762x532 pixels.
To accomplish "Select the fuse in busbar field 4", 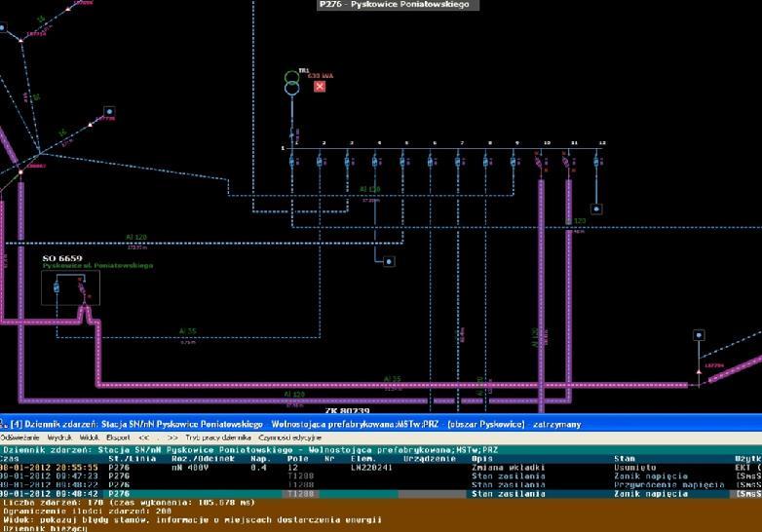I will (375, 160).
